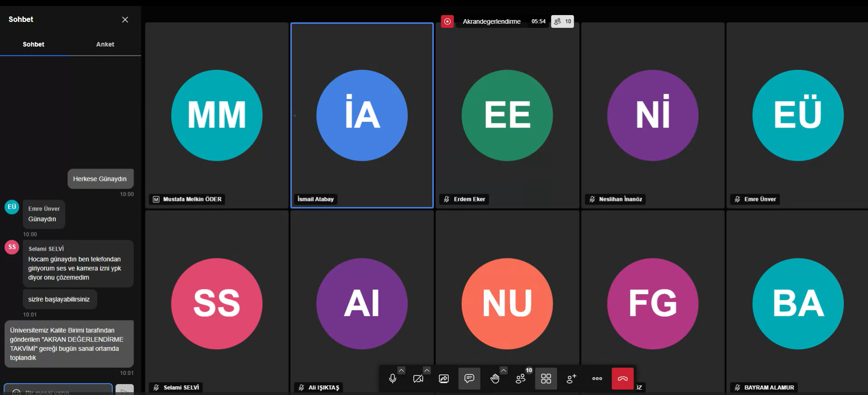
Task: Expand the camera options arrow
Action: (427, 370)
